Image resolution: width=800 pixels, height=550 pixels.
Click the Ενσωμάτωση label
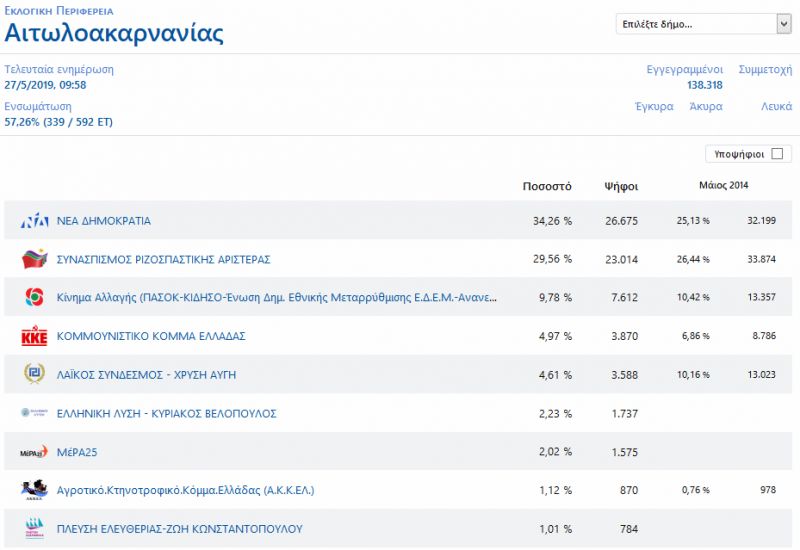pos(38,107)
